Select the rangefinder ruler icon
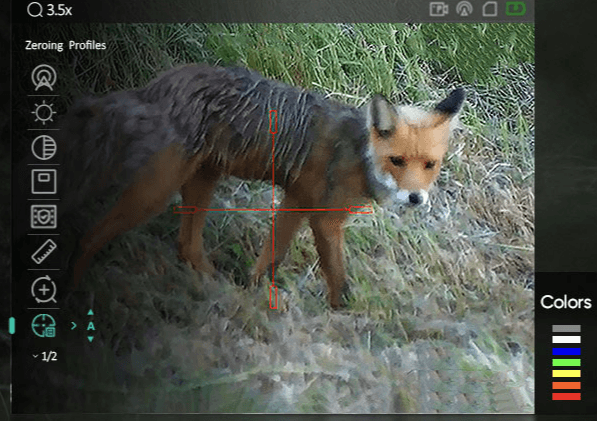Viewport: 597px width, 421px height. (x=44, y=252)
